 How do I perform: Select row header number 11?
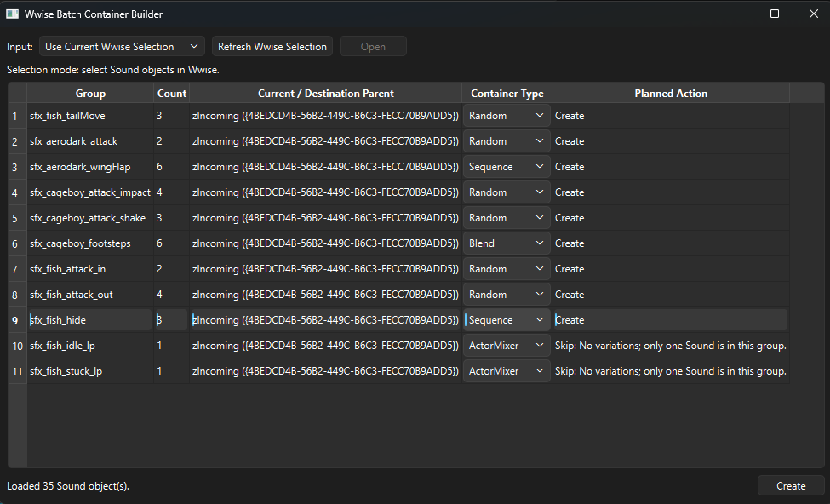17,371
